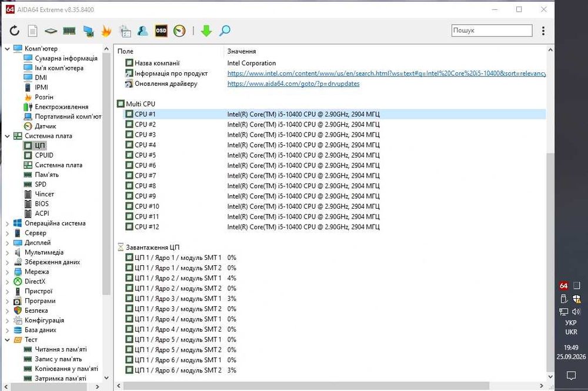The height and width of the screenshot is (391, 588).
Task: Open Датчик in the tree
Action: tap(45, 126)
